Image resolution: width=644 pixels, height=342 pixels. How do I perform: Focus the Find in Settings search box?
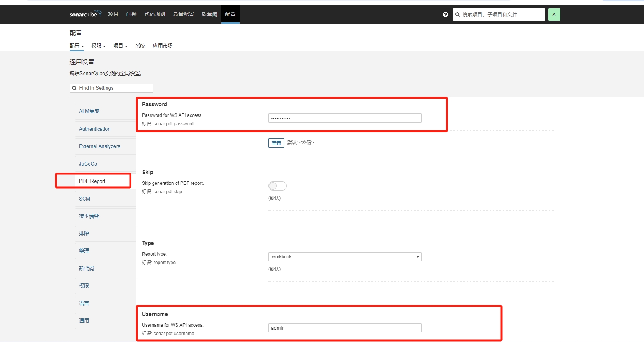[115, 88]
